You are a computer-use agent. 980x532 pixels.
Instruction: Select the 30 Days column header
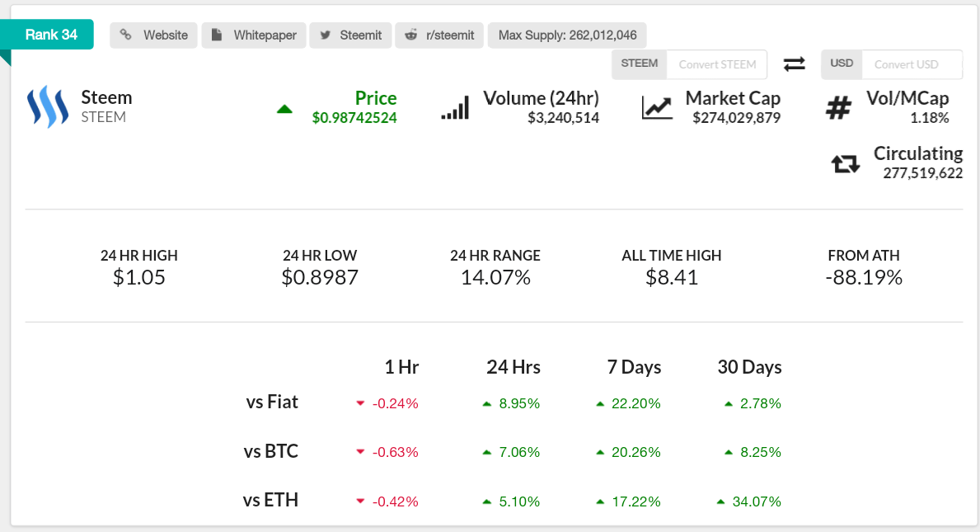(749, 367)
